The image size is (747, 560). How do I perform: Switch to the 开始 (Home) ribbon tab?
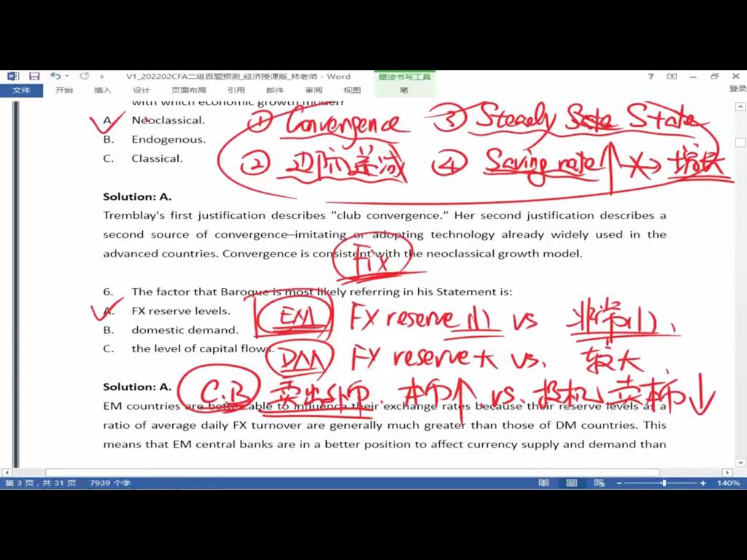[x=64, y=90]
